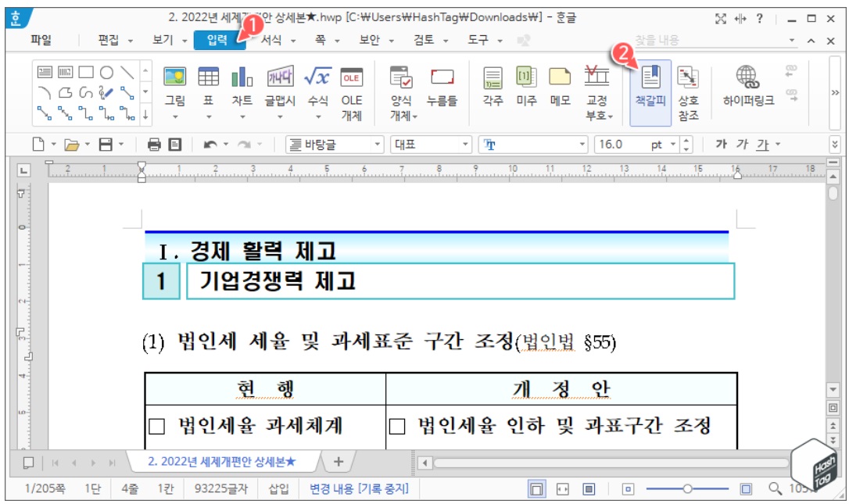Expand the shapes gallery more arrow
Screen dimensions: 849x504
click(145, 114)
